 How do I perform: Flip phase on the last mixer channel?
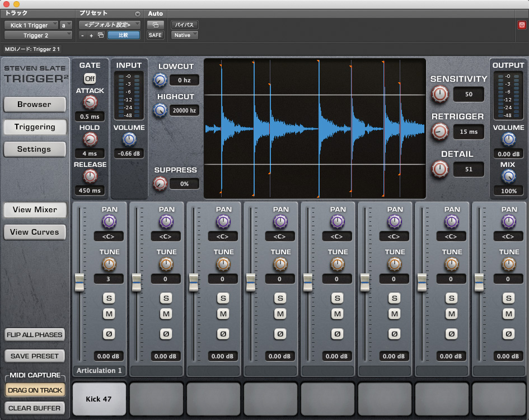coord(508,334)
